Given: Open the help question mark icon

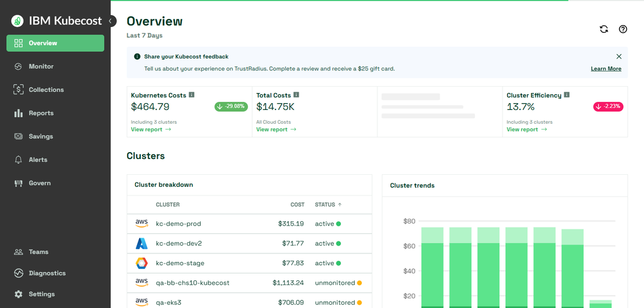Looking at the screenshot, I should [623, 29].
